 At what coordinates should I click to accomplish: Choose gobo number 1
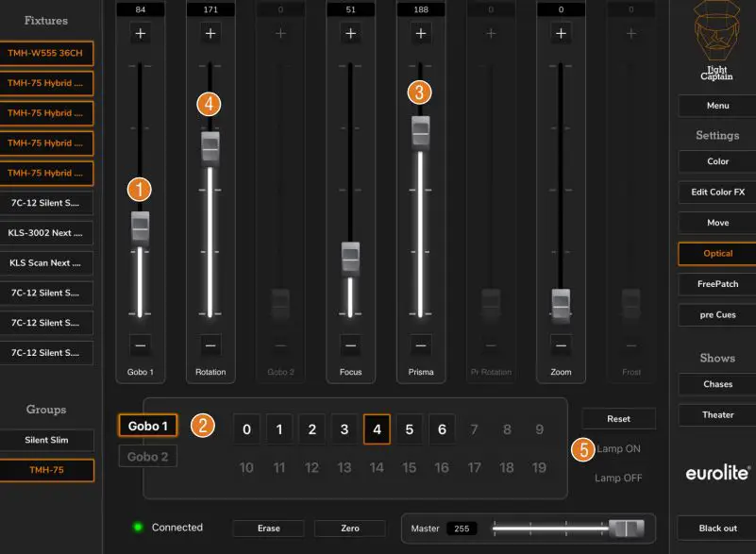[x=279, y=429]
